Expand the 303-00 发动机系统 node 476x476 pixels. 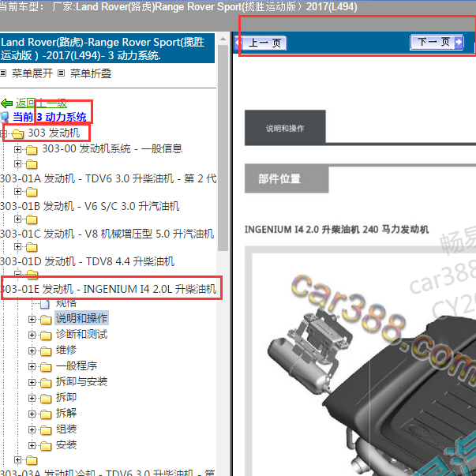pos(17,149)
